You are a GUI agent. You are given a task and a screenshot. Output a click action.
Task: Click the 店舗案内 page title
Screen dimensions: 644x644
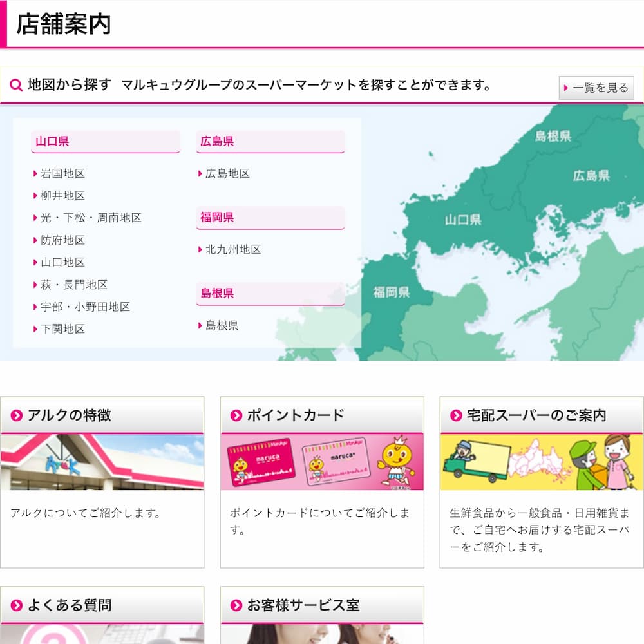tap(64, 24)
